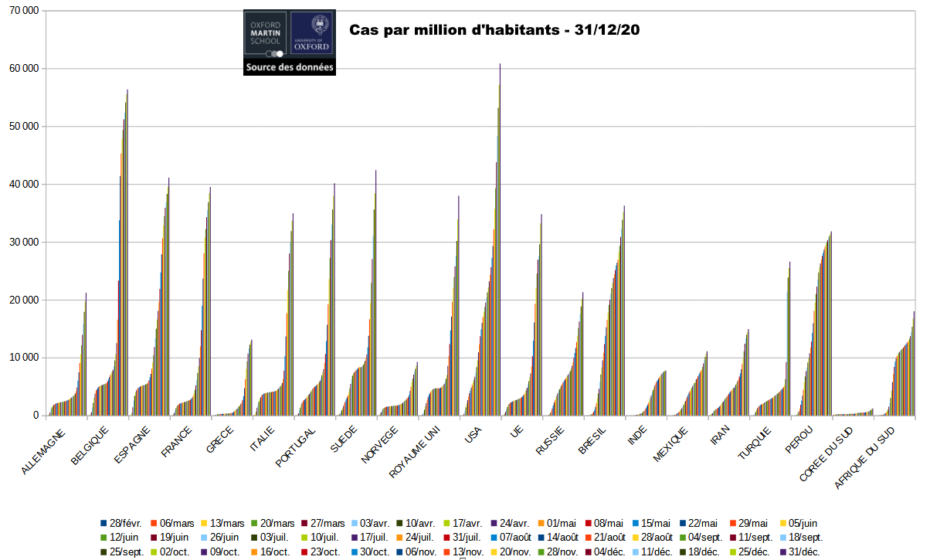Click the 25/sept. legend entry
This screenshot has width=930, height=560.
[125, 552]
